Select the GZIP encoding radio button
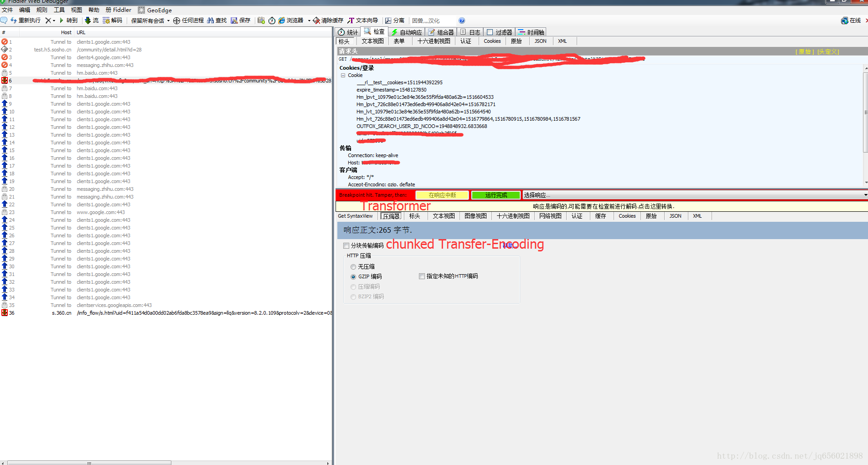Screen dimensions: 868x465 point(353,276)
